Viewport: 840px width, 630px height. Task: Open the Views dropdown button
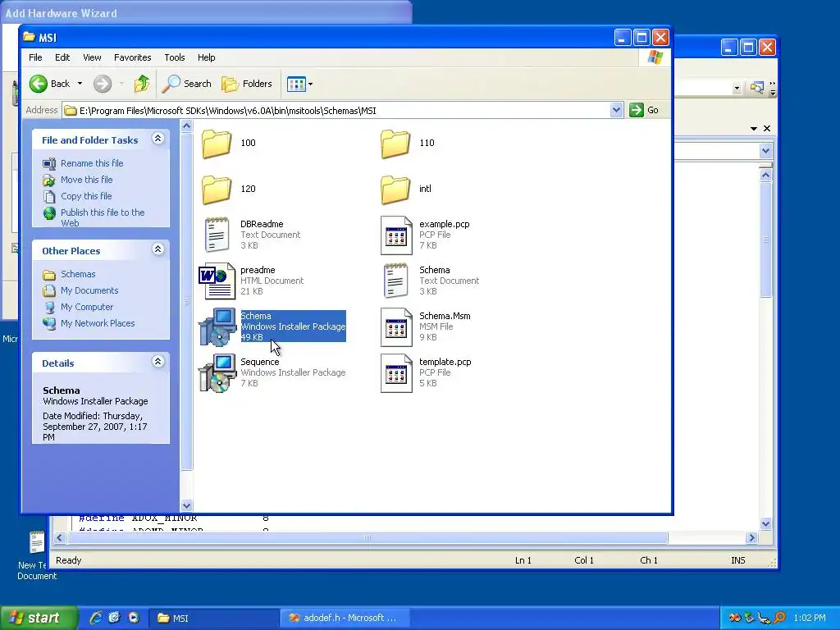tap(299, 84)
